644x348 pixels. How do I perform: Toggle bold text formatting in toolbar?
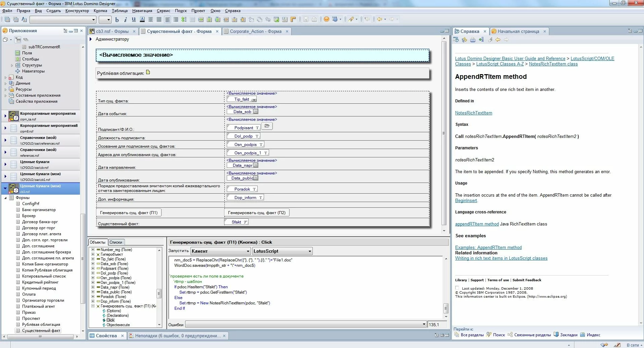(x=117, y=20)
